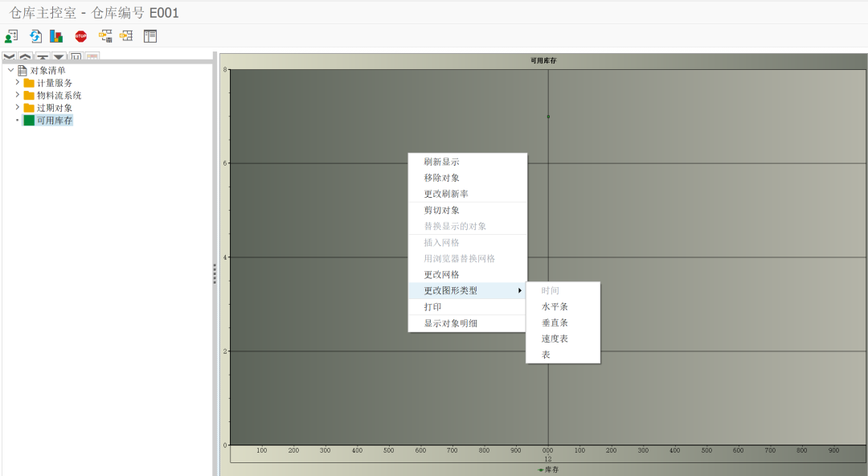Click the submenu arrow beside 更改图形类型

click(520, 290)
